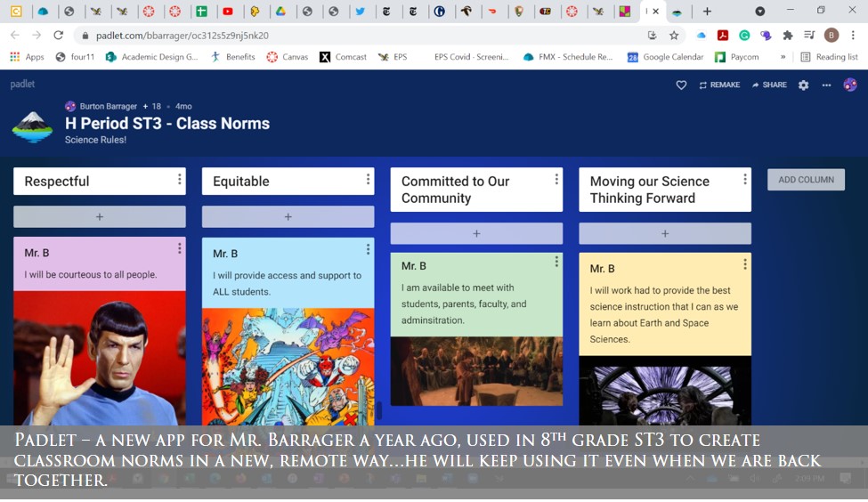868x502 pixels.
Task: Click the SHARE button
Action: 769,85
